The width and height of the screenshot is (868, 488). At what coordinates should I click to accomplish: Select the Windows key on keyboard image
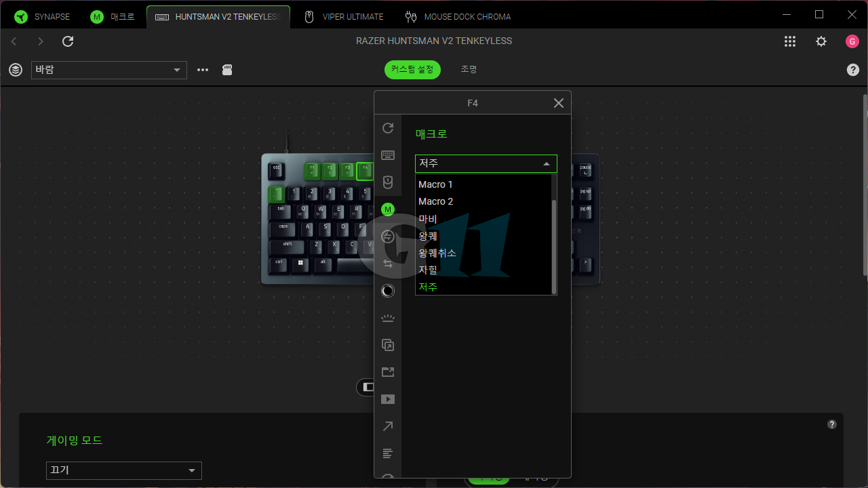(x=300, y=265)
